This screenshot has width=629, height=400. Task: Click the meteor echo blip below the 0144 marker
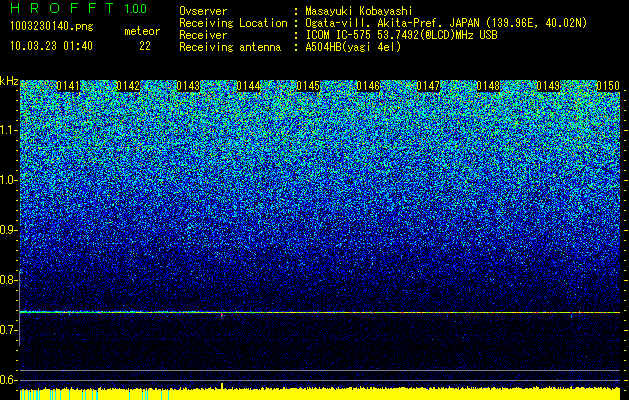coord(222,315)
